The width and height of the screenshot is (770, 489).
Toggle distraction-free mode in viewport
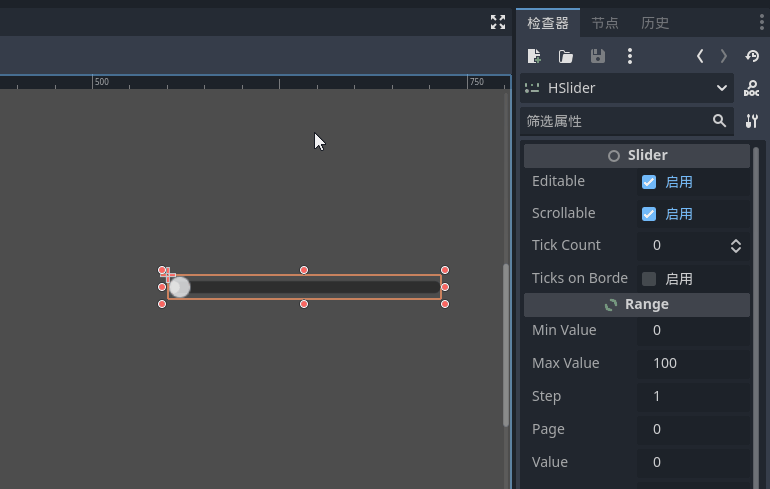(x=498, y=22)
